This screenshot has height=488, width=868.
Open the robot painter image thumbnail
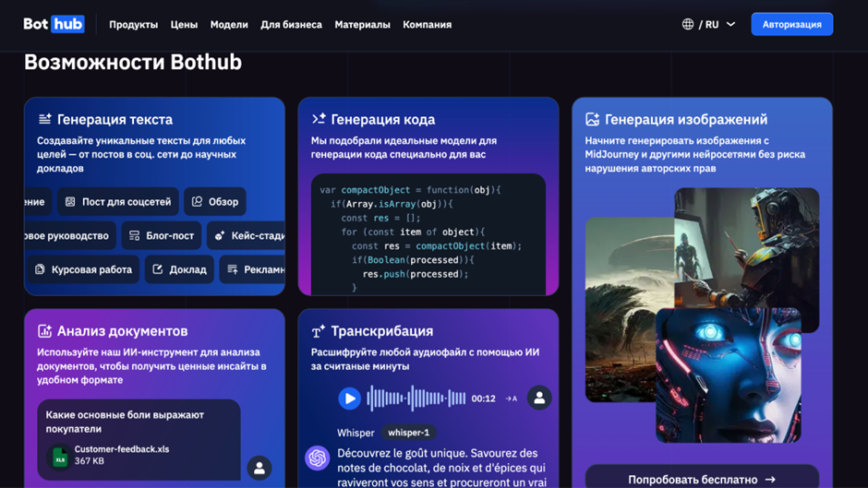747,246
